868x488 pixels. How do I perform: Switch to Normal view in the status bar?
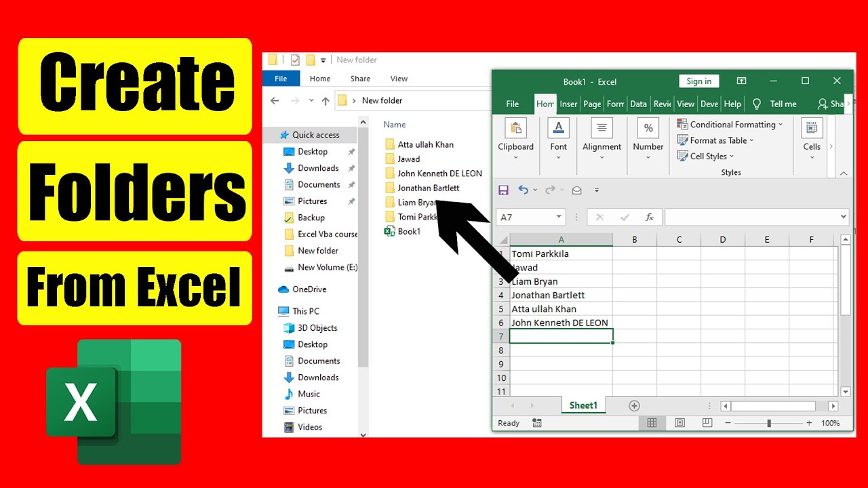point(652,423)
